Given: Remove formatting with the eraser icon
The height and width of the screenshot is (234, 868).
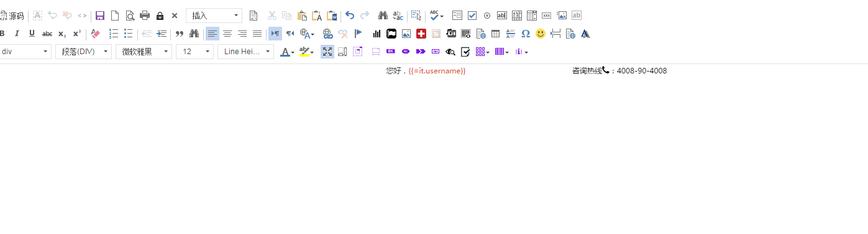Looking at the screenshot, I should pos(95,34).
